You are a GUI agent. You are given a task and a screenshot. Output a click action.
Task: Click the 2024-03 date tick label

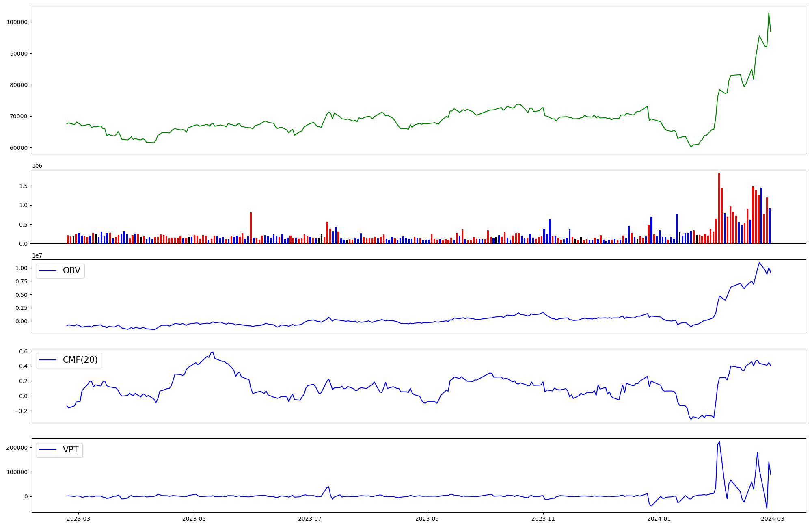coord(773,519)
